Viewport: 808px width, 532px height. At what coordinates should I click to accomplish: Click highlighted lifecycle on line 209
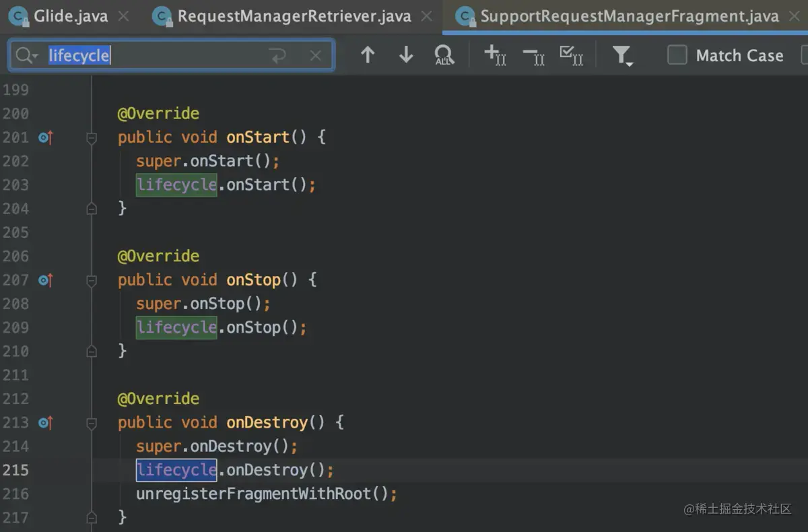point(176,327)
